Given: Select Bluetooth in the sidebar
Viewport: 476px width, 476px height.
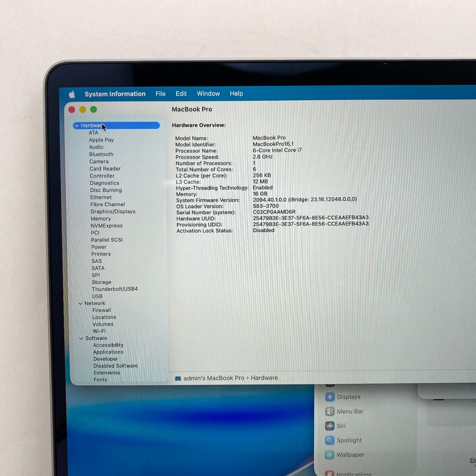Looking at the screenshot, I should click(x=101, y=154).
